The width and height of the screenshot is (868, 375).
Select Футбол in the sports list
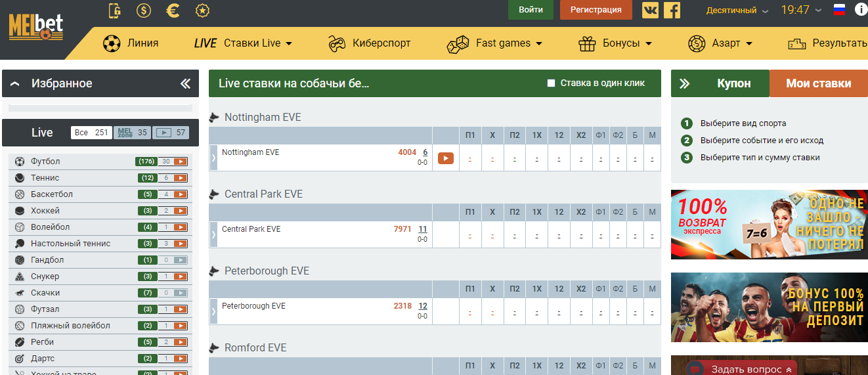[45, 162]
